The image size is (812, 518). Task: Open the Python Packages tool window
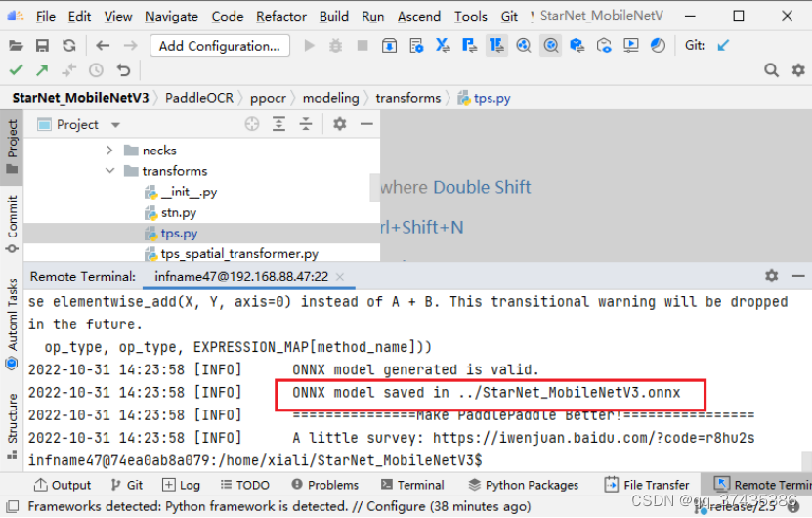(x=523, y=485)
